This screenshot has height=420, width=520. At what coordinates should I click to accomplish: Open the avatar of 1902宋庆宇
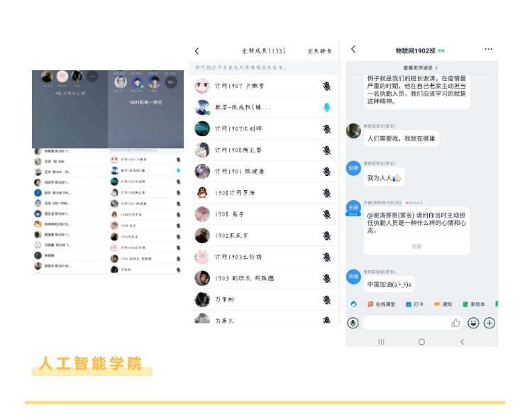click(x=202, y=236)
